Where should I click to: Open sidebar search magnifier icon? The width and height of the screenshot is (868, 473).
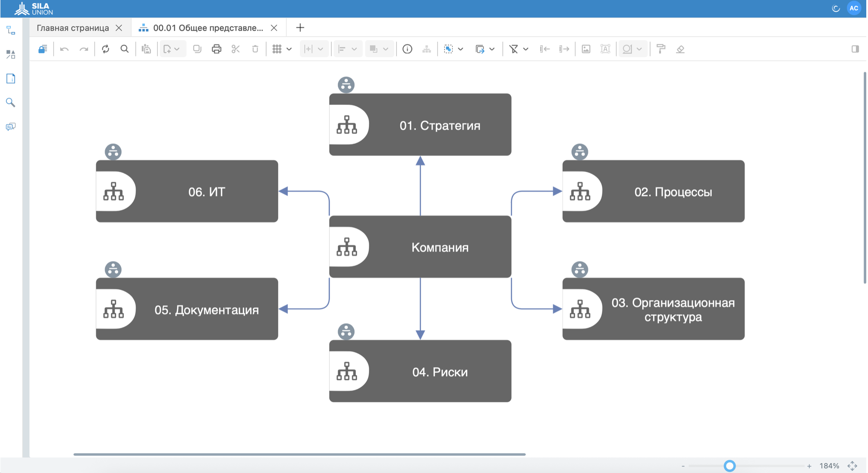pos(10,103)
